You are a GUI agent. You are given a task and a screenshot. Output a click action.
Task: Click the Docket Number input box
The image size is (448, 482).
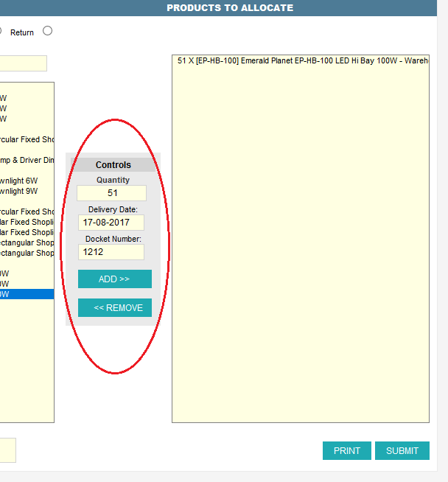pyautogui.click(x=111, y=252)
